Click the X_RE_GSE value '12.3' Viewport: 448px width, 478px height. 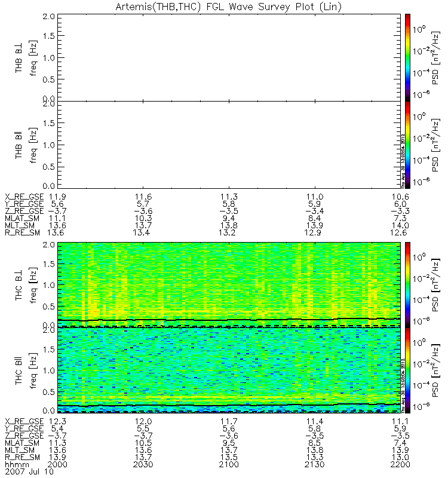[x=57, y=422]
